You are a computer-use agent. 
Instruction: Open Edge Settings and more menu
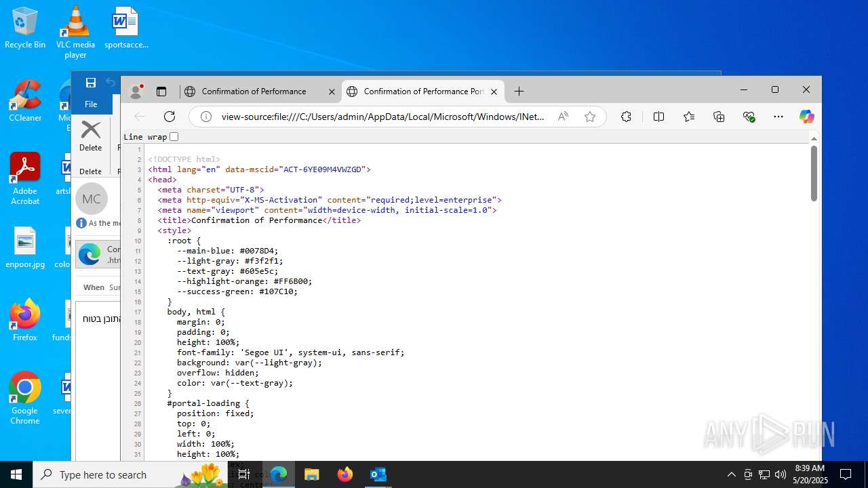pos(778,117)
